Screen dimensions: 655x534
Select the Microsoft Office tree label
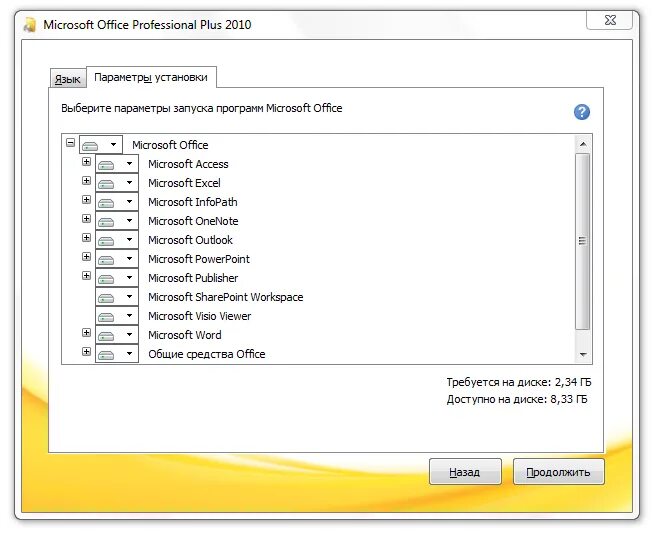tap(170, 145)
